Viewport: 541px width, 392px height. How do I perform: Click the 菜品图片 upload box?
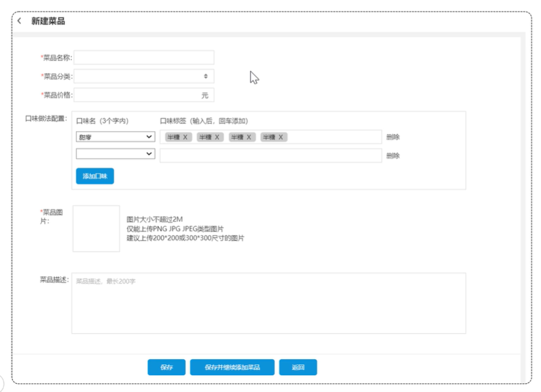tap(96, 229)
